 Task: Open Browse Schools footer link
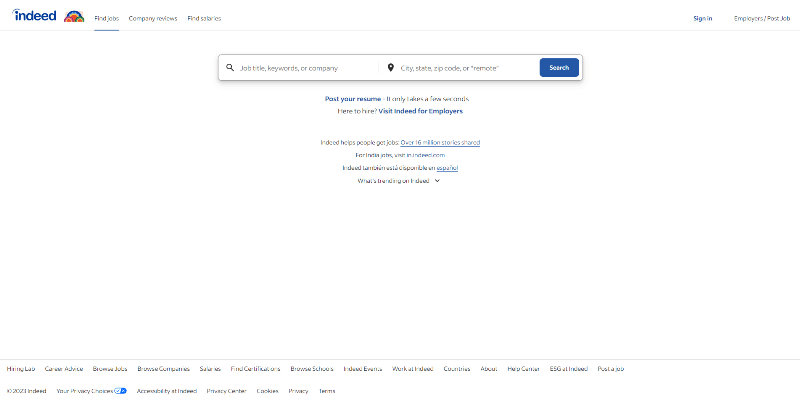tap(312, 369)
